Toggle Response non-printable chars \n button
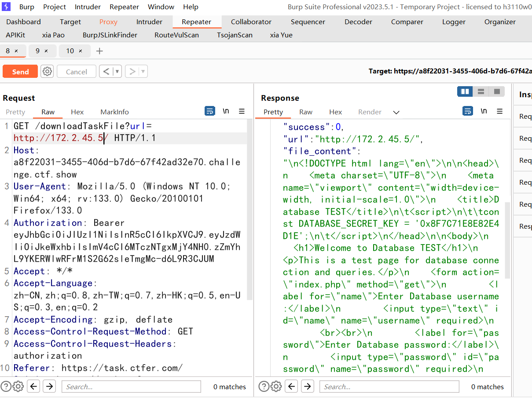This screenshot has width=532, height=398. tap(484, 111)
